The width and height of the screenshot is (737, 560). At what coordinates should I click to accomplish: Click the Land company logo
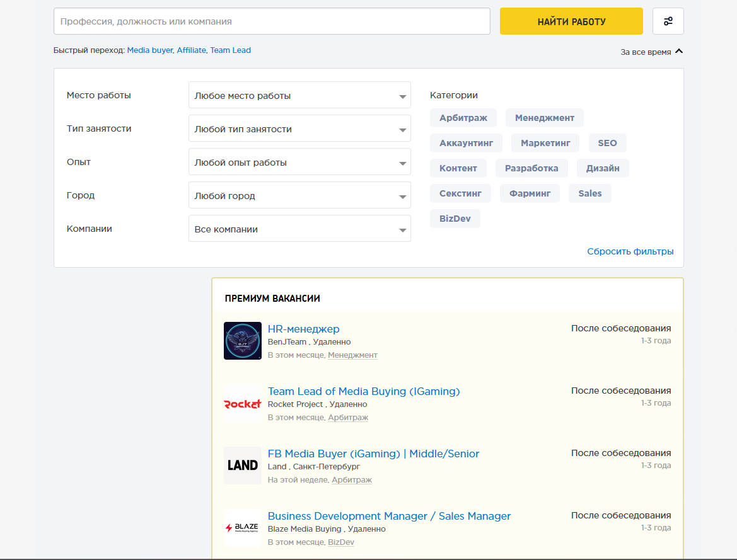click(243, 466)
